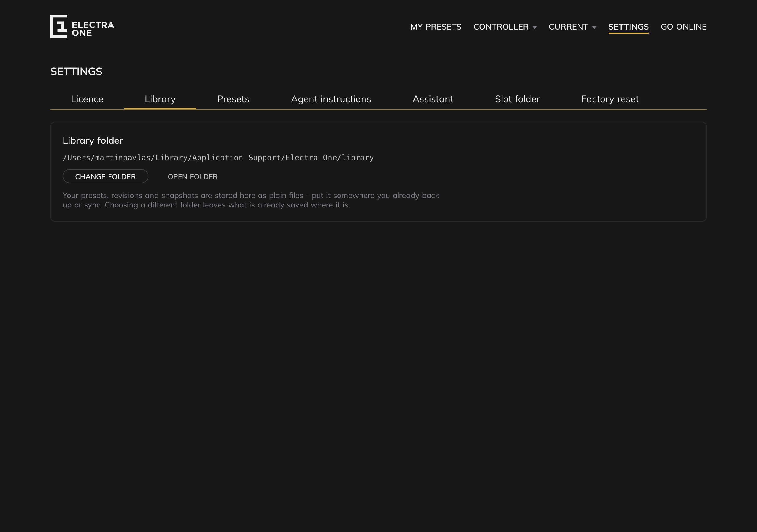This screenshot has width=757, height=532.
Task: Go to the Factory reset tab
Action: (x=610, y=99)
